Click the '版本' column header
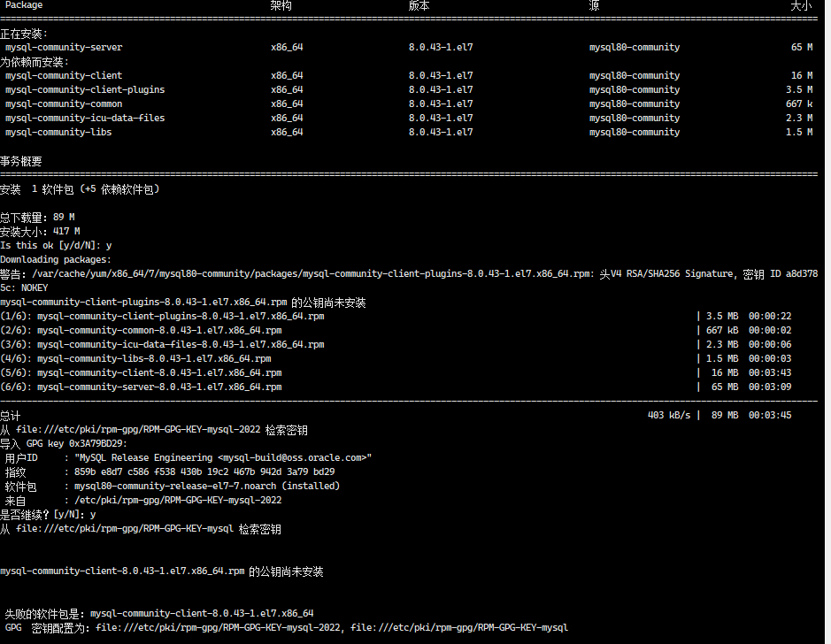This screenshot has width=831, height=644. 419,5
